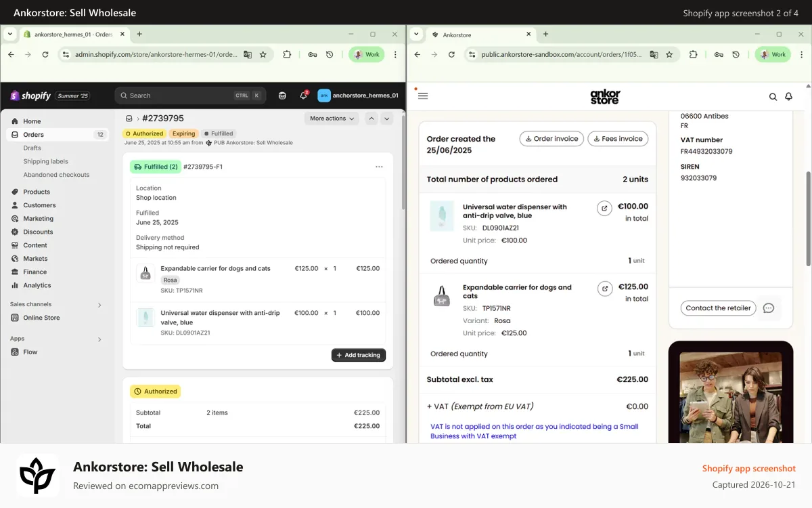Click the Expandable carrier thumbnail in Shopify
This screenshot has height=508, width=812.
[x=145, y=273]
